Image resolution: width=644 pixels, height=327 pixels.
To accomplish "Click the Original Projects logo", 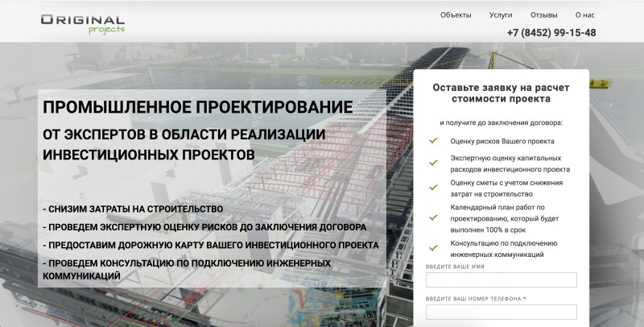I will [x=83, y=24].
